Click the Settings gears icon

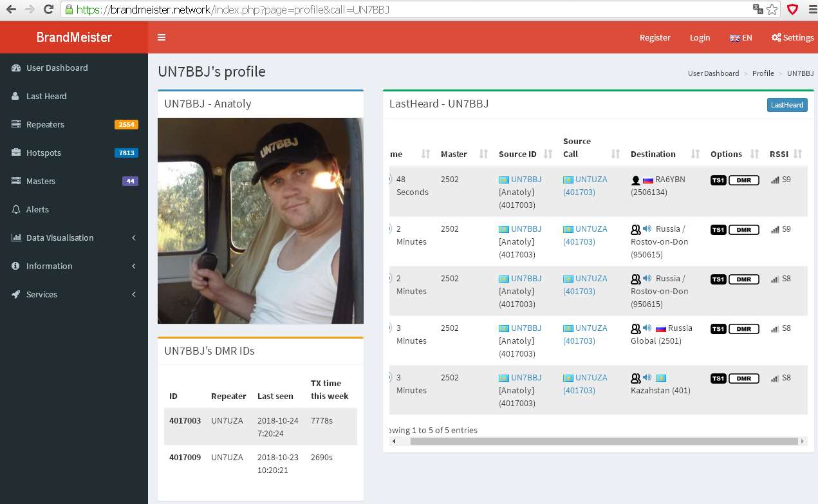pyautogui.click(x=776, y=37)
